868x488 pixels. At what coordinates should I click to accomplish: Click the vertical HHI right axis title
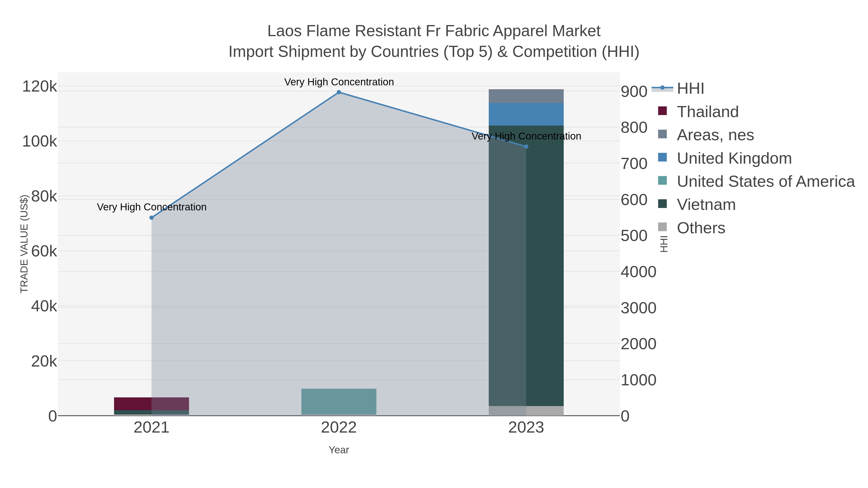(x=664, y=244)
